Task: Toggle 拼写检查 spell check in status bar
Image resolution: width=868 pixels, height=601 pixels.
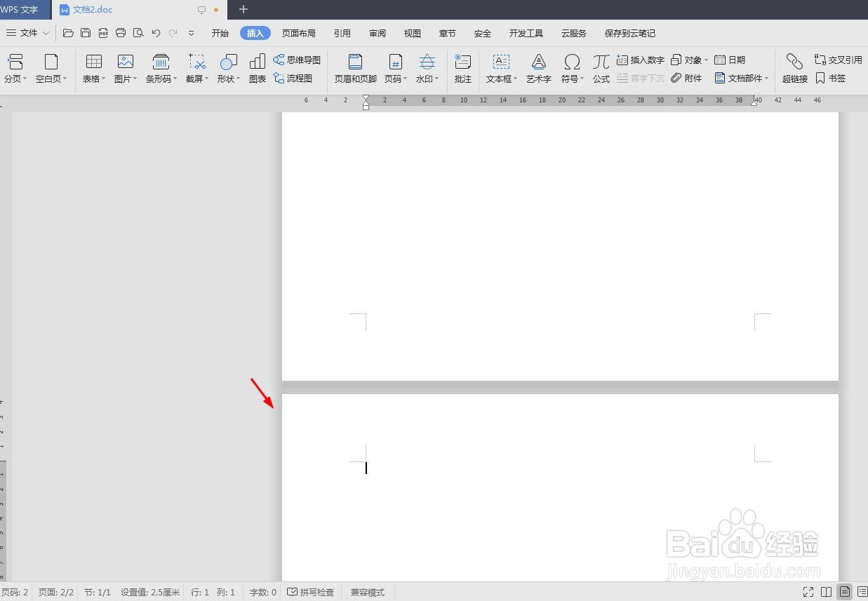Action: (311, 592)
